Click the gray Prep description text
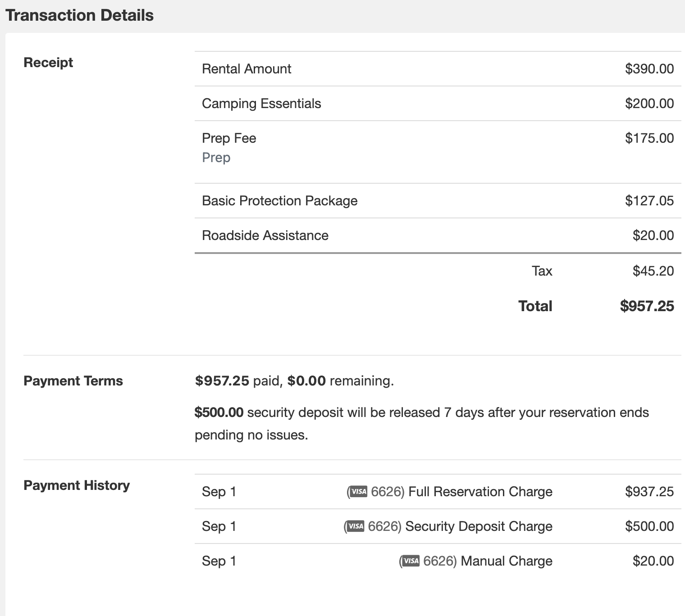This screenshot has height=616, width=685. [x=216, y=158]
